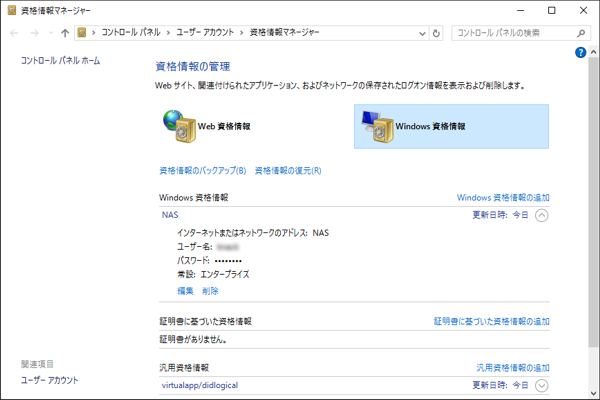The image size is (600, 400).
Task: Click the 常設: エンタープライズ text
Action: pos(213,274)
